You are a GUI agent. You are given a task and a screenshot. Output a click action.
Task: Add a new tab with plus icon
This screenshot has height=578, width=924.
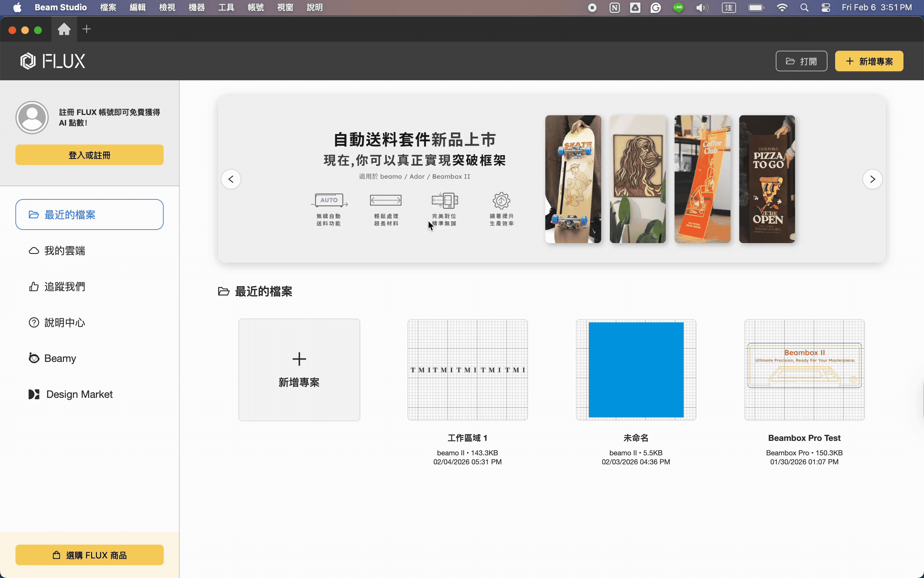[x=87, y=29]
